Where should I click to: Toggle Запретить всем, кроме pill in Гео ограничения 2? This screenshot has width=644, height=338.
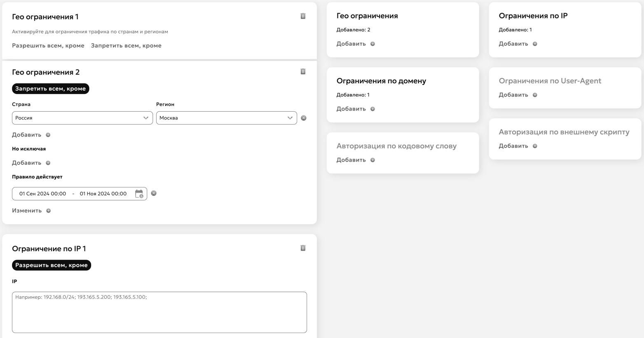[x=51, y=89]
